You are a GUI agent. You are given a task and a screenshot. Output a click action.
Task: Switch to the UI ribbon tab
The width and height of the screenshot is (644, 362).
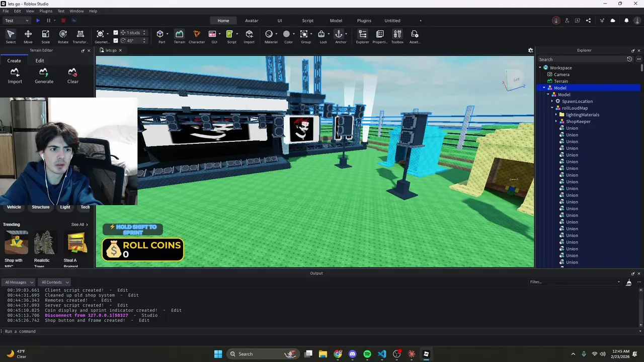pos(280,21)
